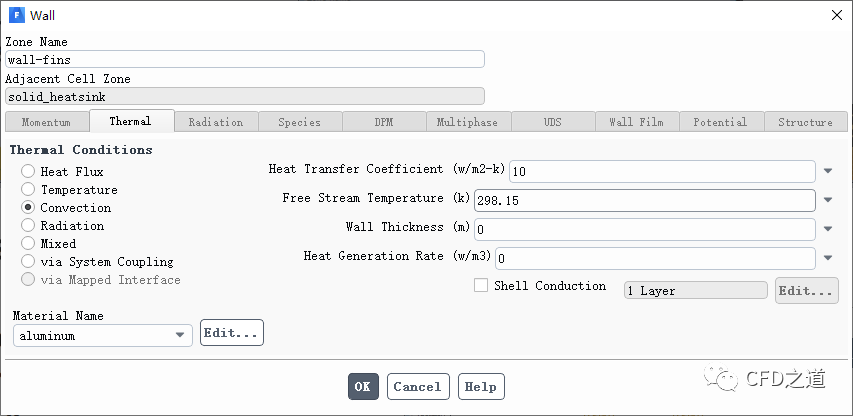Click the Zone Name input field
The width and height of the screenshot is (853, 416).
(244, 59)
